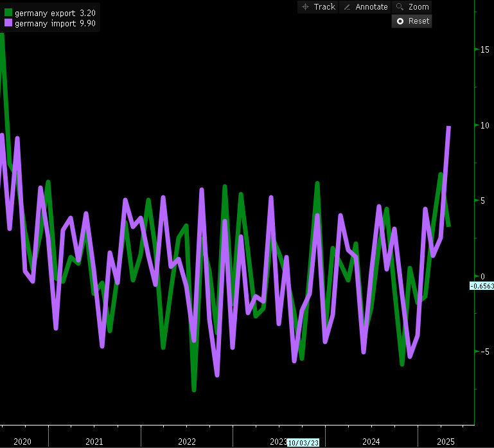Click the -0.6563 value label on y-axis
This screenshot has width=494, height=448.
[x=482, y=286]
